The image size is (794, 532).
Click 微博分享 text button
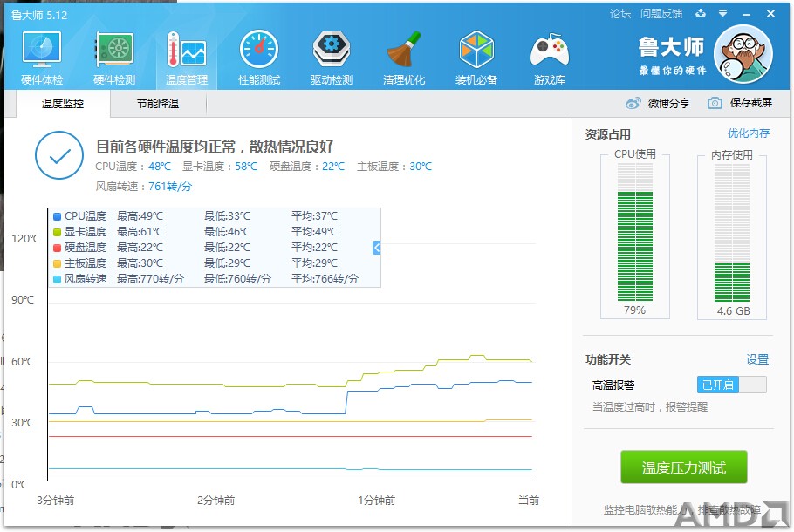tap(669, 103)
